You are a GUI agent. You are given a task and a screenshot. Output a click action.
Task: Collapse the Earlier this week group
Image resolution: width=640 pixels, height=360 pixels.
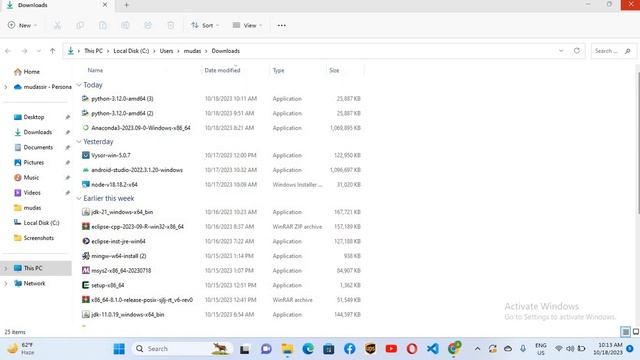[79, 198]
